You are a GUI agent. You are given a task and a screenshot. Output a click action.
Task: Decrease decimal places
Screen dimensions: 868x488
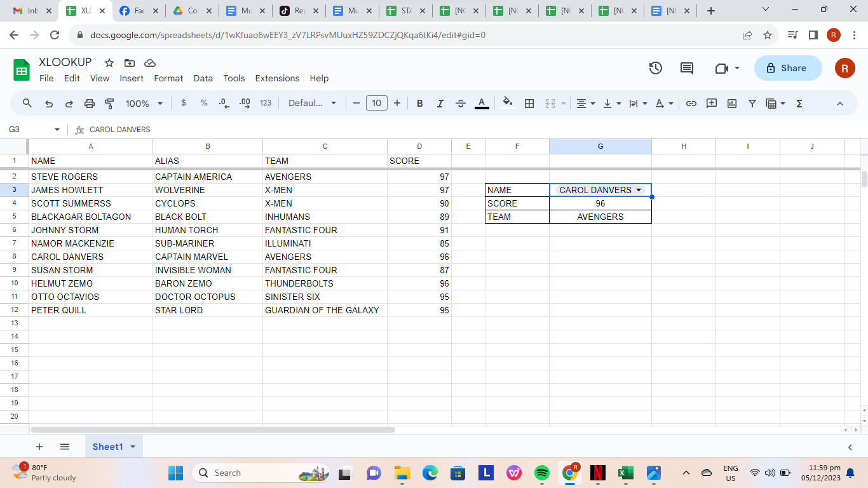tap(224, 103)
